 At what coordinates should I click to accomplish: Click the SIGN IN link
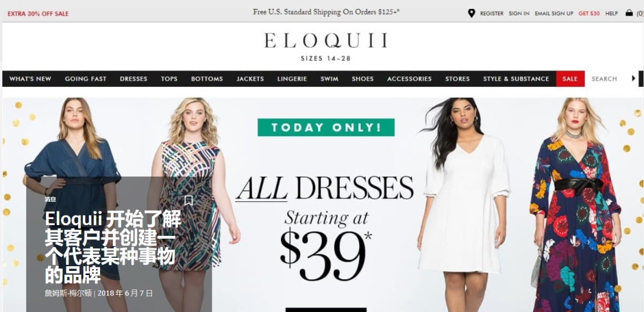click(519, 14)
